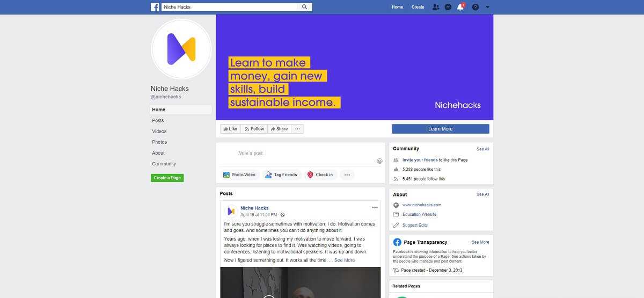
Task: Select Home in the page sidebar
Action: (181, 110)
